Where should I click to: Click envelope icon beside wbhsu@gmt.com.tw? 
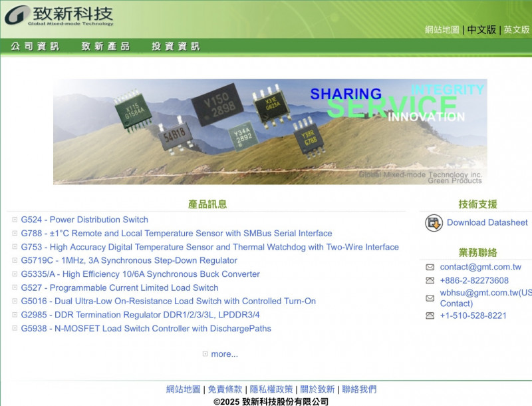[x=430, y=298]
